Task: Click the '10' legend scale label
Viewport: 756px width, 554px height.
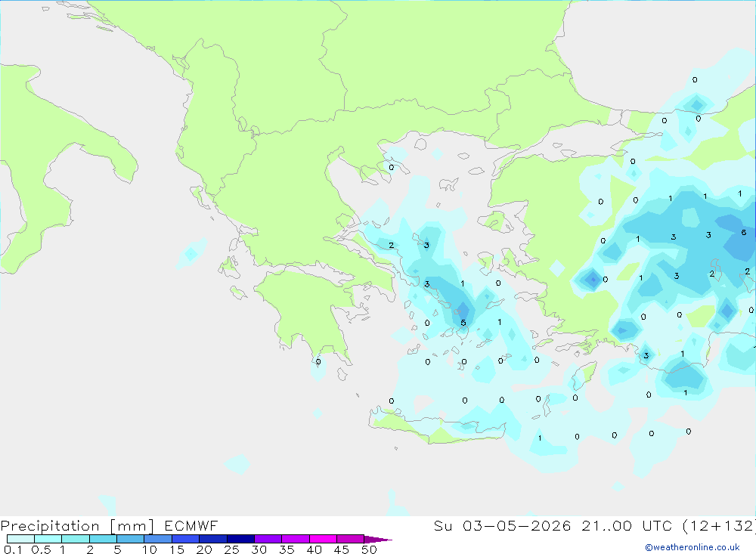Action: click(150, 549)
